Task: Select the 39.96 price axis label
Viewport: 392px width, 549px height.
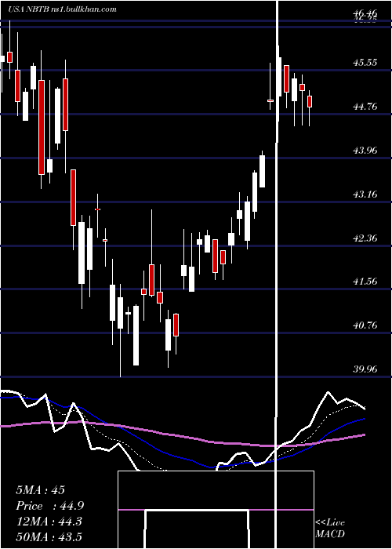Action: tap(365, 369)
